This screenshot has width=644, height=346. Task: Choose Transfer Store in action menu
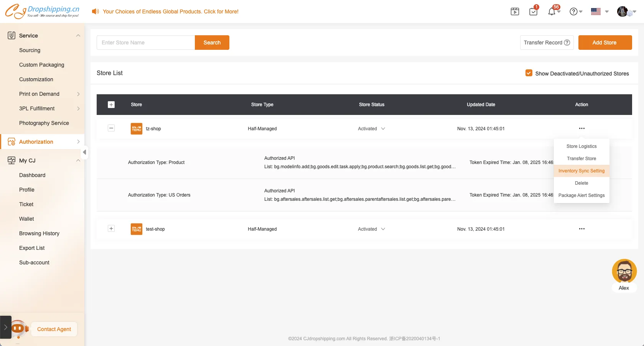point(581,159)
